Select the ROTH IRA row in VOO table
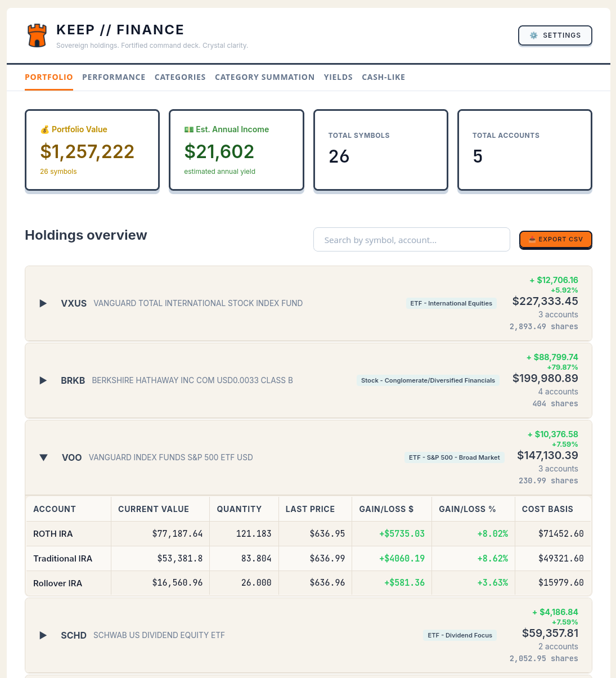Screen dimensions: 616x678 pyautogui.click(x=53, y=533)
